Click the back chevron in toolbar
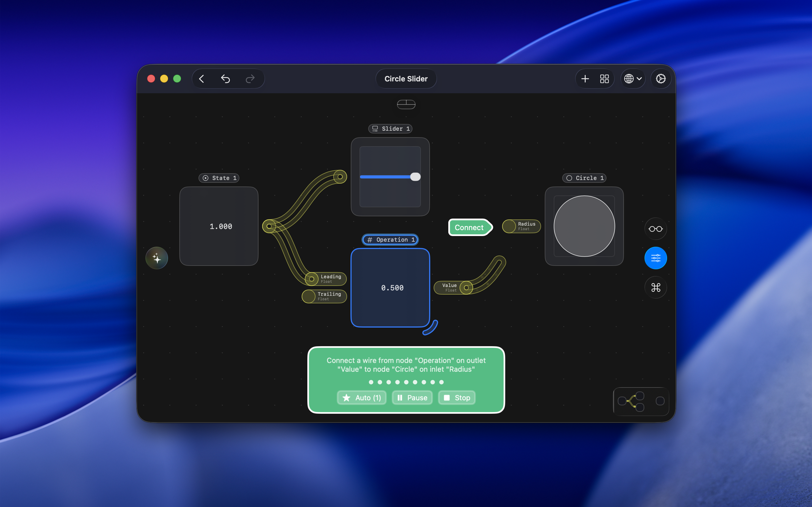This screenshot has width=812, height=507. pyautogui.click(x=202, y=79)
